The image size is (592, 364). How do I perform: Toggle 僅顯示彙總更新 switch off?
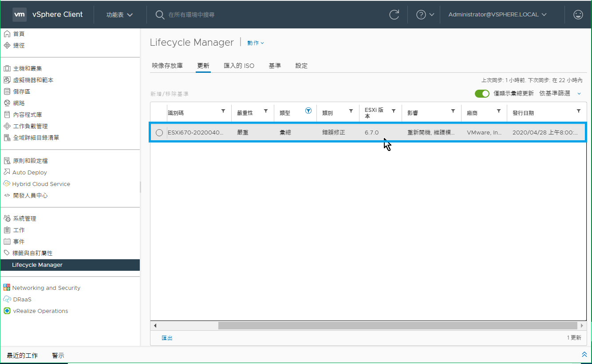coord(482,94)
